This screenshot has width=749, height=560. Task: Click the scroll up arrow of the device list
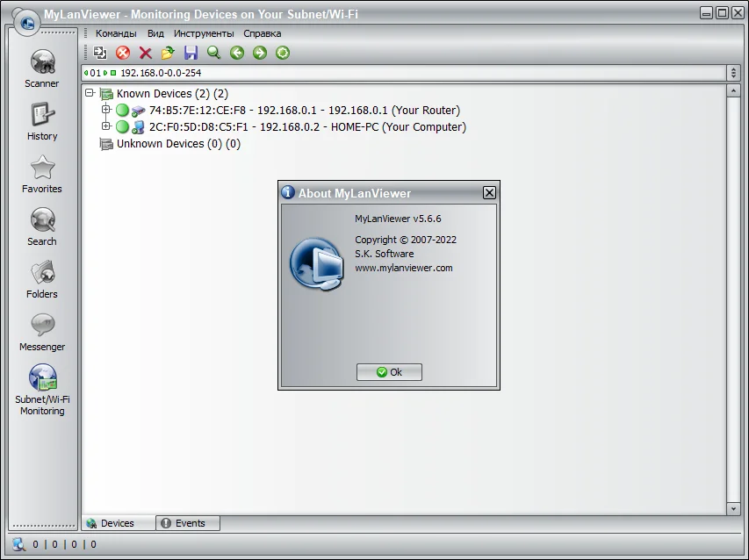point(733,90)
